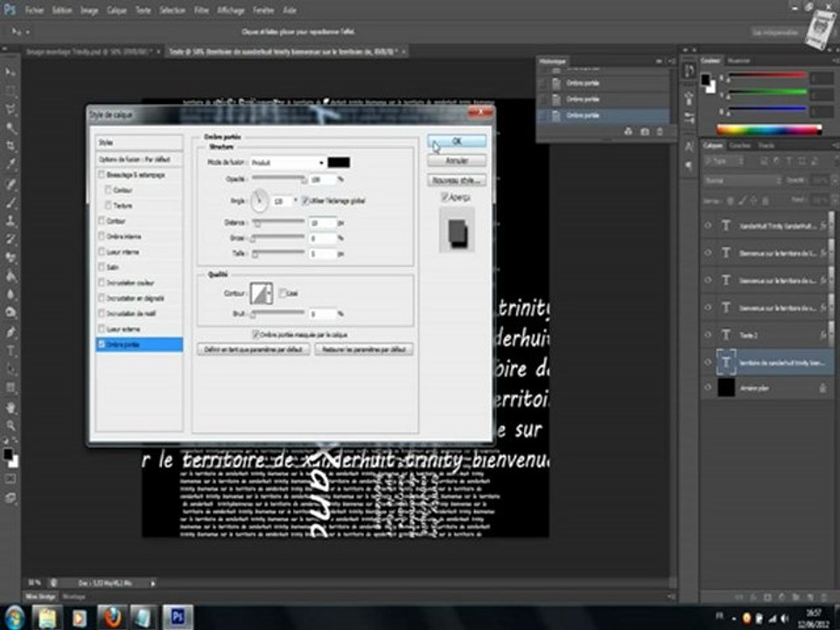Click OK in Style de calque dialog
Viewport: 840px width, 630px height.
point(457,141)
